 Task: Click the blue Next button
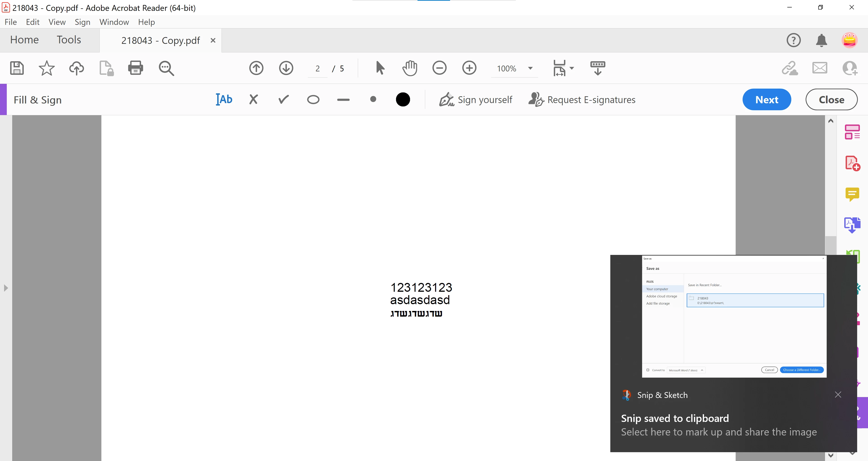pyautogui.click(x=767, y=99)
